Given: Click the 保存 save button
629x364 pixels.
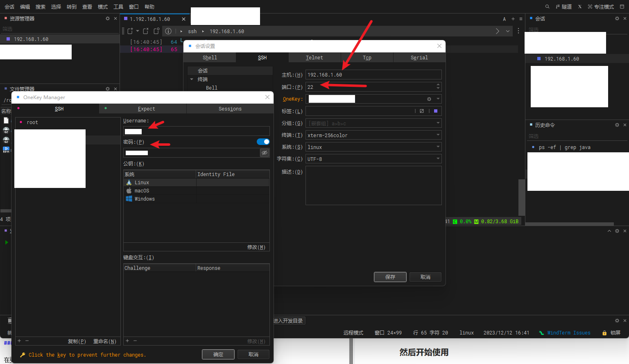Looking at the screenshot, I should (390, 277).
